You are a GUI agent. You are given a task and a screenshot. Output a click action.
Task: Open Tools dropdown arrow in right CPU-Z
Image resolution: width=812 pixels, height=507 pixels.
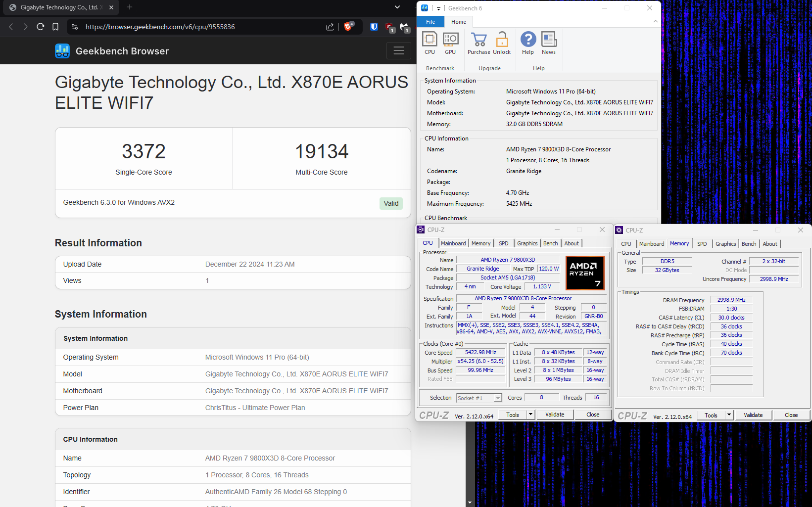pyautogui.click(x=729, y=415)
